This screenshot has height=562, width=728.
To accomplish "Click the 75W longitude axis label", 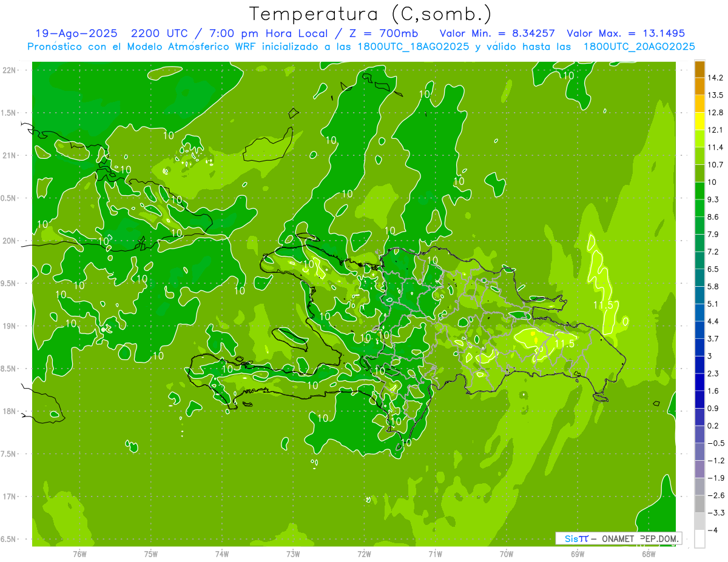I will tap(151, 554).
